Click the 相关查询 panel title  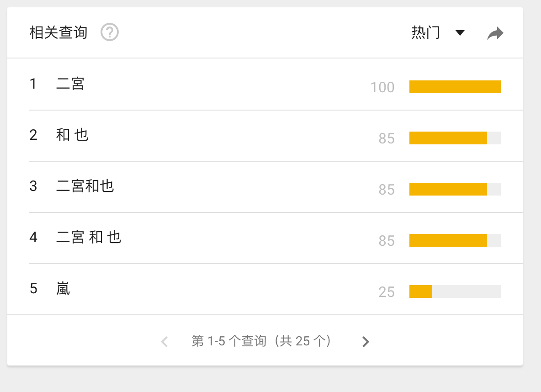58,33
